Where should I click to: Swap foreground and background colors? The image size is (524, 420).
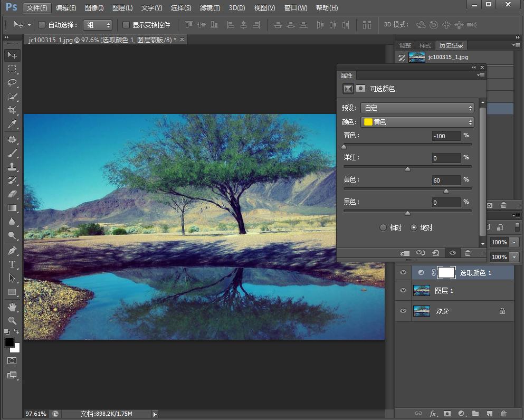point(16,331)
